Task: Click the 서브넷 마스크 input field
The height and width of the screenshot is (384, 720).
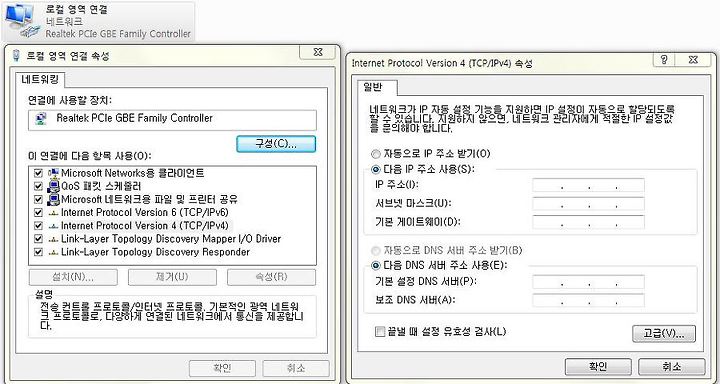Action: 589,204
